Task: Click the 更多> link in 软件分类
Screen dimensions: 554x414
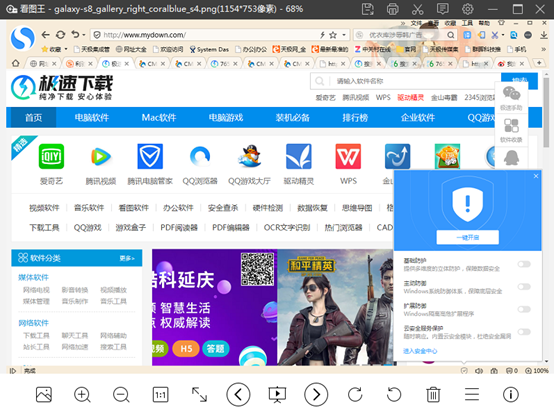Action: coord(127,258)
